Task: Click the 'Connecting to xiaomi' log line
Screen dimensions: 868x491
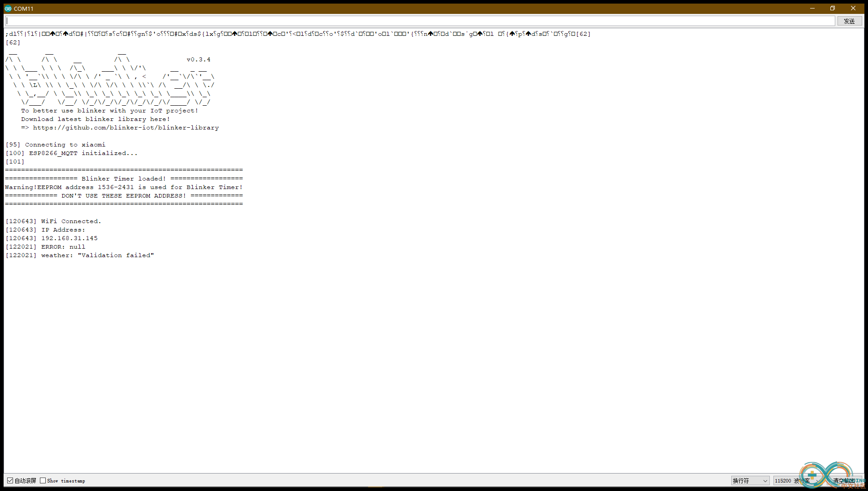Action: point(56,145)
